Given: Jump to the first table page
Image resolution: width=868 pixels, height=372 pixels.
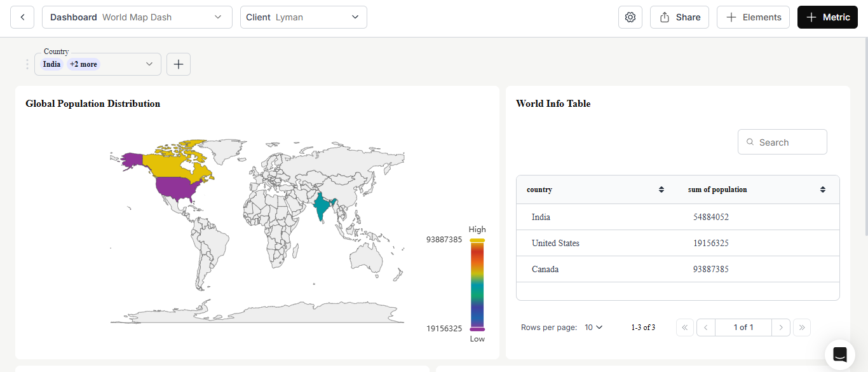Looking at the screenshot, I should (x=685, y=327).
